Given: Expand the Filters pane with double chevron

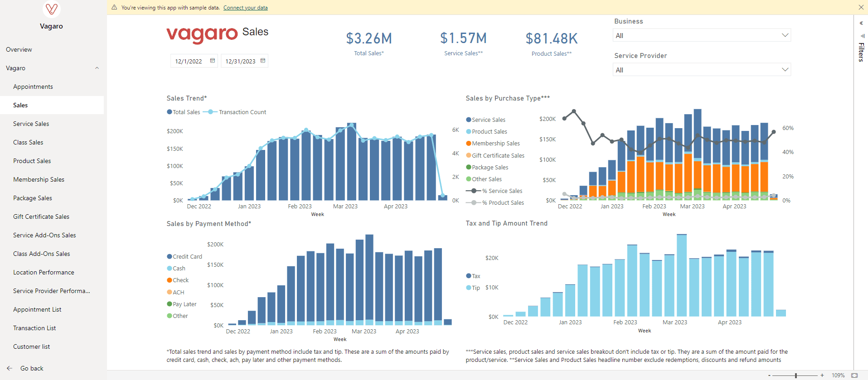Looking at the screenshot, I should tap(861, 23).
